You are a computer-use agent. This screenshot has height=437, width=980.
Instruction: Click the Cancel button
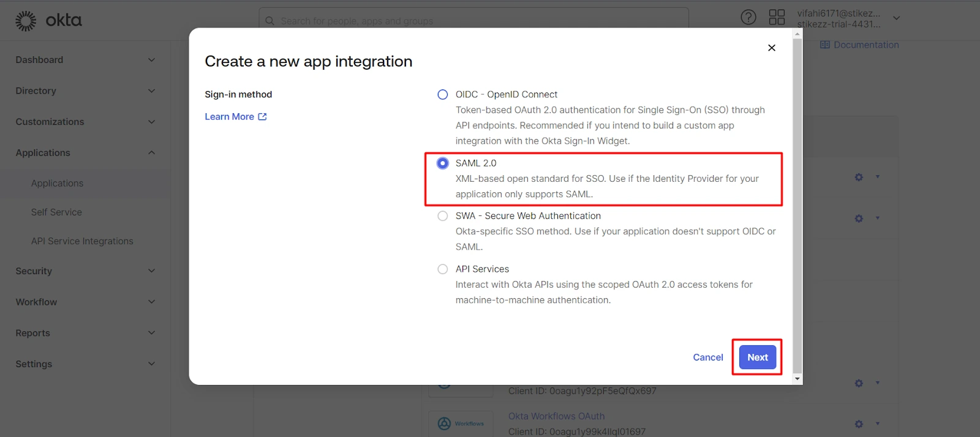[708, 357]
